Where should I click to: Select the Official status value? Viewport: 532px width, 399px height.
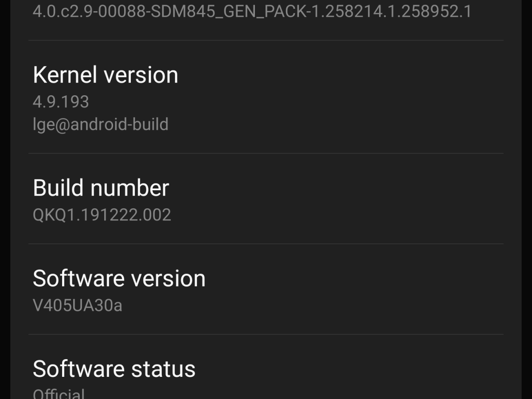pyautogui.click(x=59, y=394)
